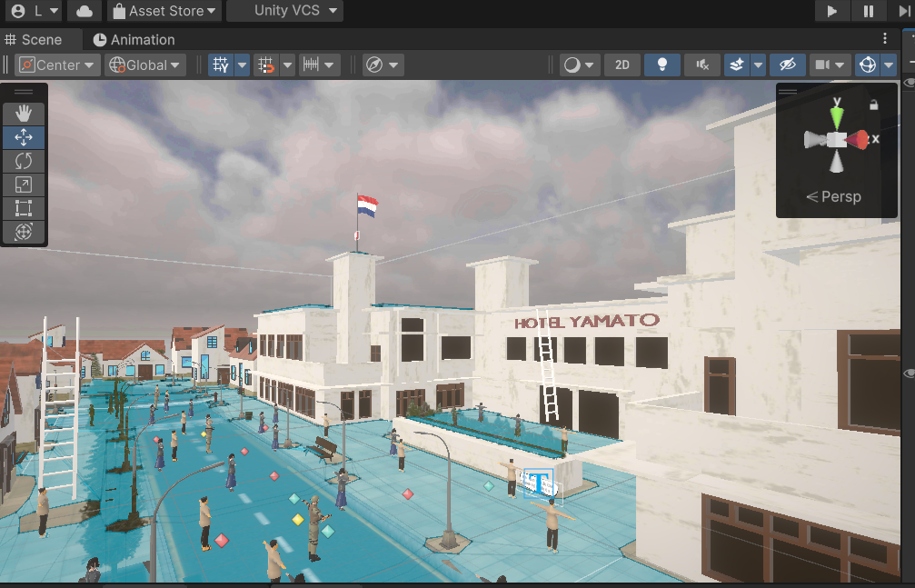Open the Unity VCS dropdown
Image resolution: width=915 pixels, height=588 pixels.
pos(284,11)
